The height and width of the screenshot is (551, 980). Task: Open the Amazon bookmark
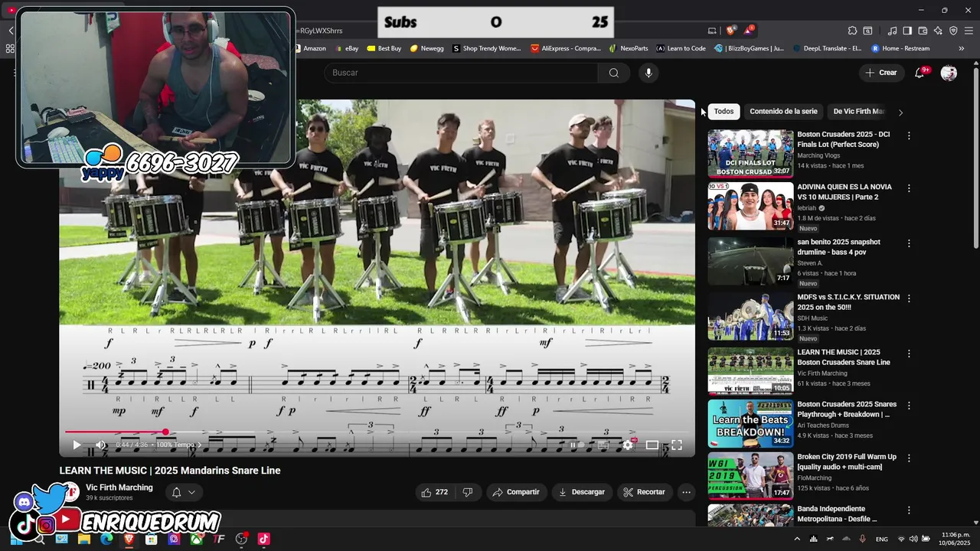(x=310, y=48)
